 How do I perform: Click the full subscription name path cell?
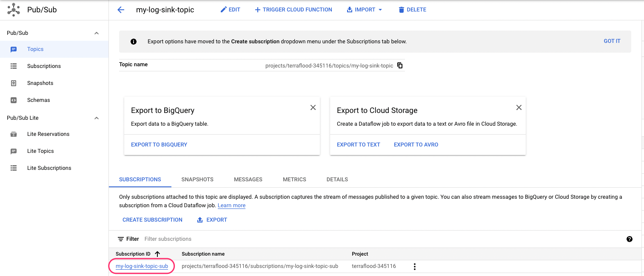[260, 266]
